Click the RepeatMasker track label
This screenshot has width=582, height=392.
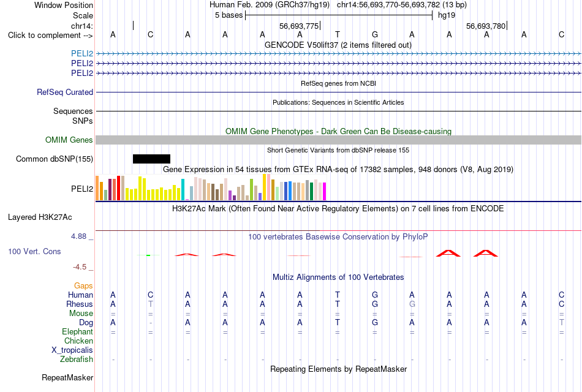coord(67,377)
